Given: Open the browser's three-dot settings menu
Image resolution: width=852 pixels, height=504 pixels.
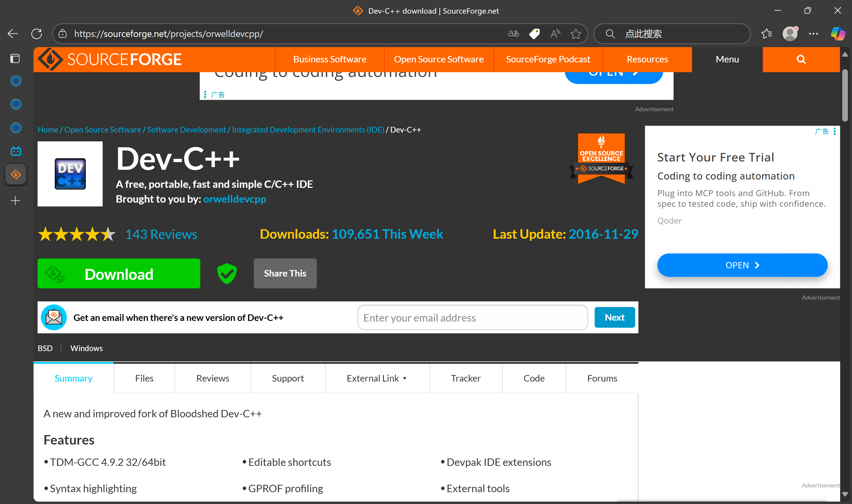Looking at the screenshot, I should click(813, 34).
